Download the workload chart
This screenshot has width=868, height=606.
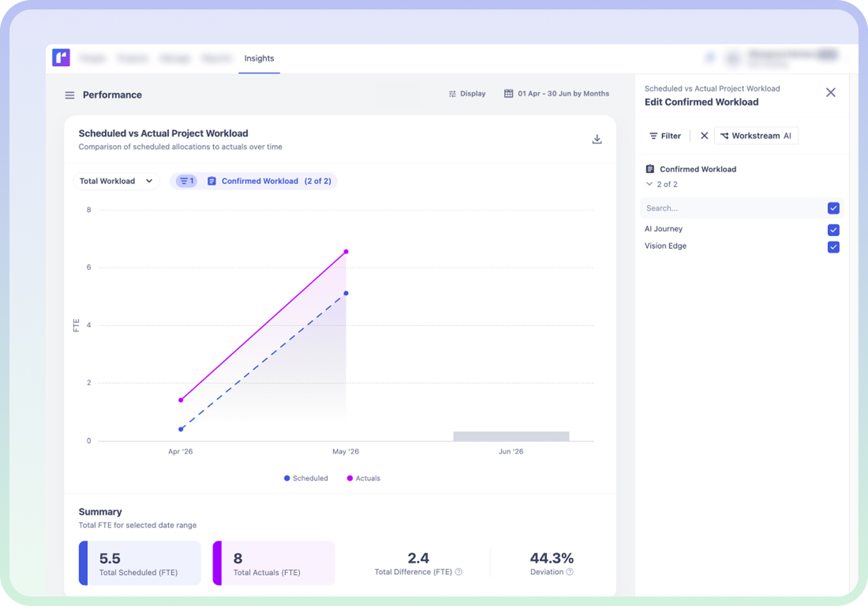click(x=597, y=139)
